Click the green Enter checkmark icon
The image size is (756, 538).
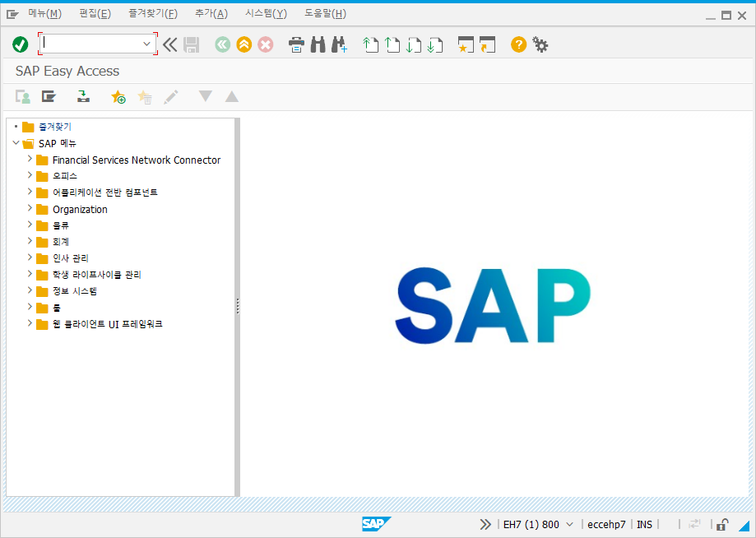pyautogui.click(x=21, y=44)
